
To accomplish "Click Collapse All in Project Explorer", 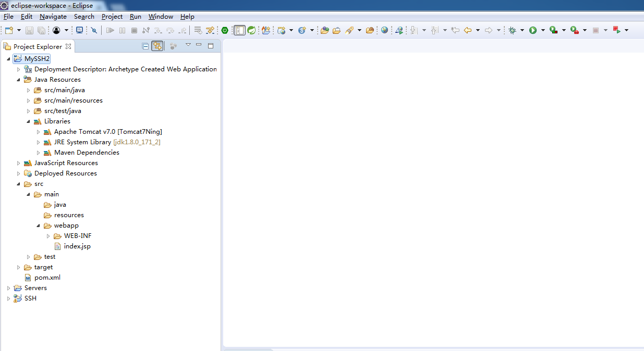I will pyautogui.click(x=145, y=46).
